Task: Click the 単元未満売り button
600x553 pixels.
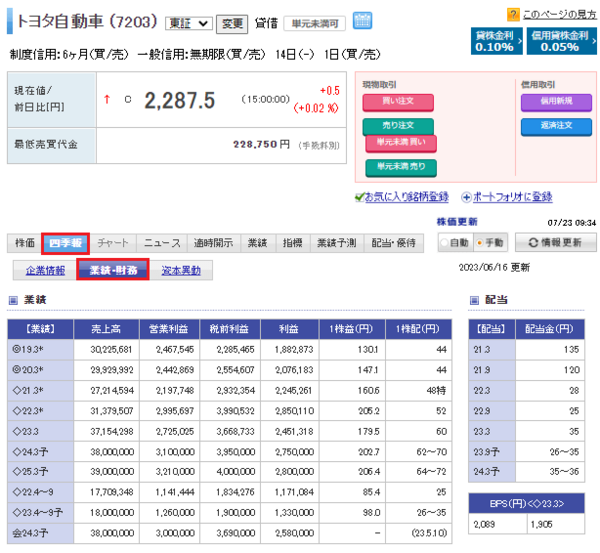Action: [x=401, y=167]
